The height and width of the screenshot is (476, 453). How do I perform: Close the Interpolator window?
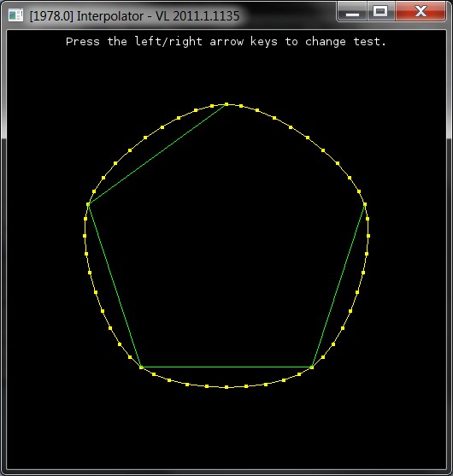click(421, 11)
